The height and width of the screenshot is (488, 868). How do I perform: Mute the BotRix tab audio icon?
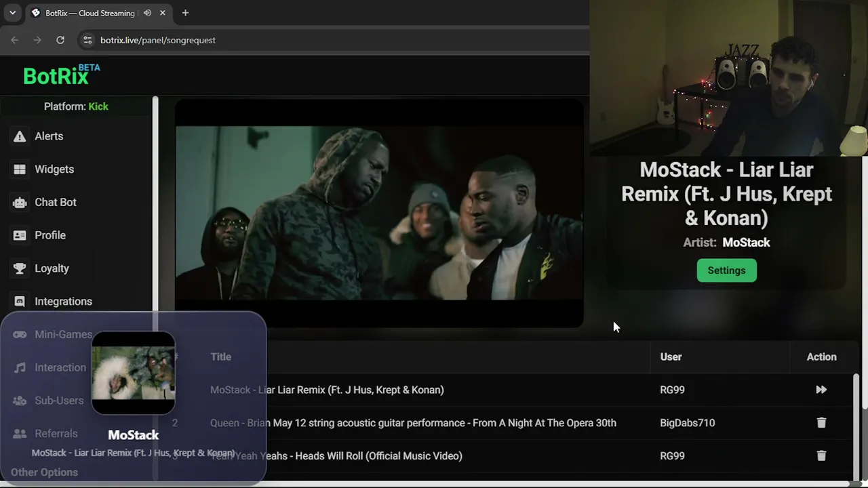coord(147,13)
